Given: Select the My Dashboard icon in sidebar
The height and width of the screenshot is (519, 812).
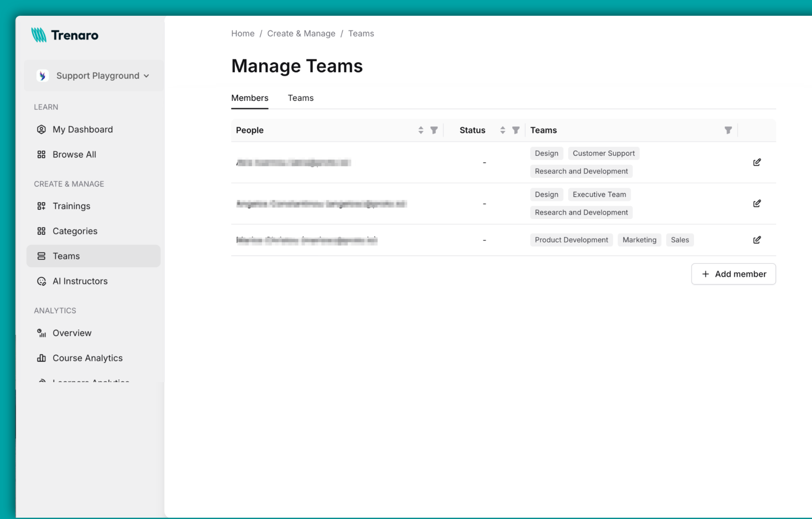Looking at the screenshot, I should [41, 129].
